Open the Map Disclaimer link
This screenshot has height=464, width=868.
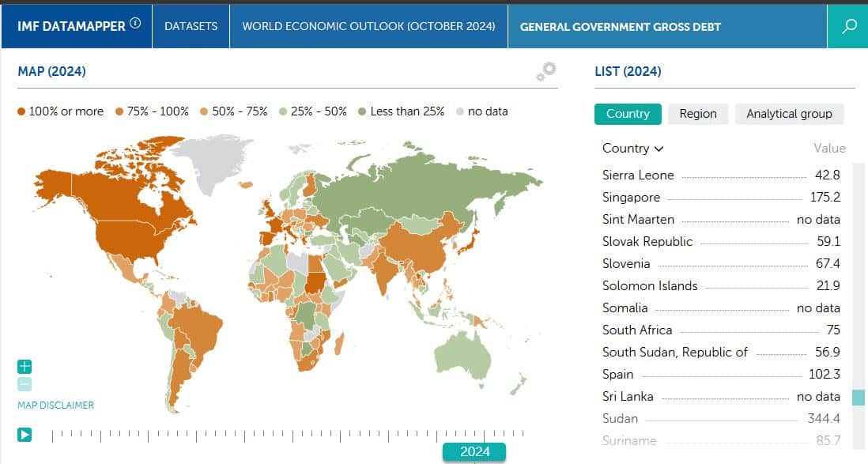[x=55, y=406]
